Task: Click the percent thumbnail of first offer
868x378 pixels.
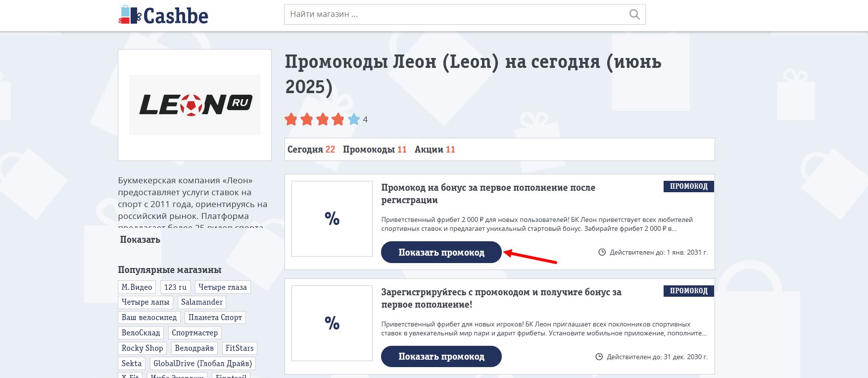Action: pyautogui.click(x=332, y=218)
